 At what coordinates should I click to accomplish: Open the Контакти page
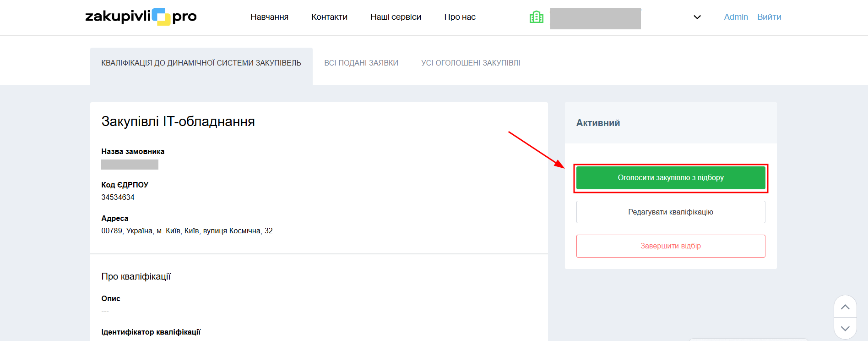click(329, 17)
